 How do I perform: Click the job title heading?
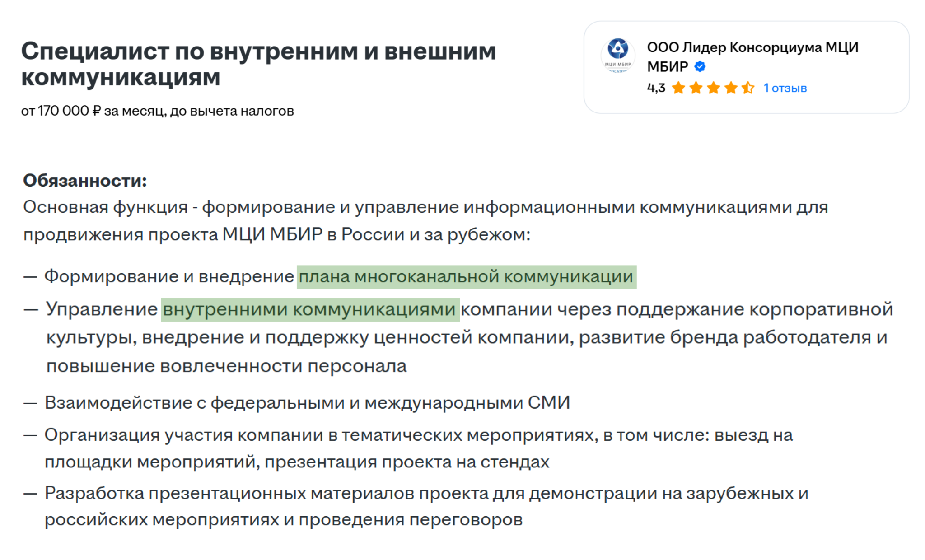click(258, 64)
